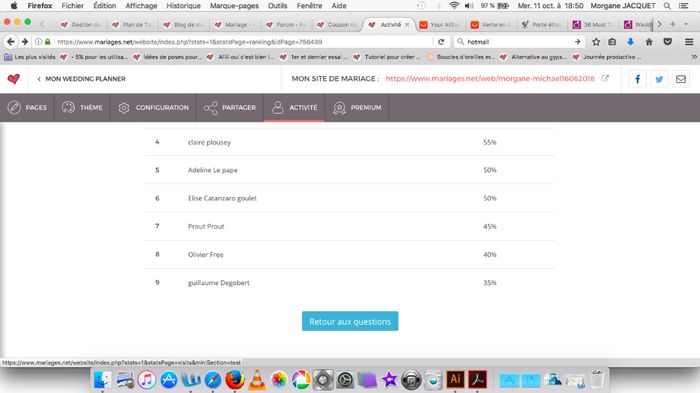Viewport: 700px width, 393px height.
Task: Share wedding site on Facebook
Action: click(638, 79)
